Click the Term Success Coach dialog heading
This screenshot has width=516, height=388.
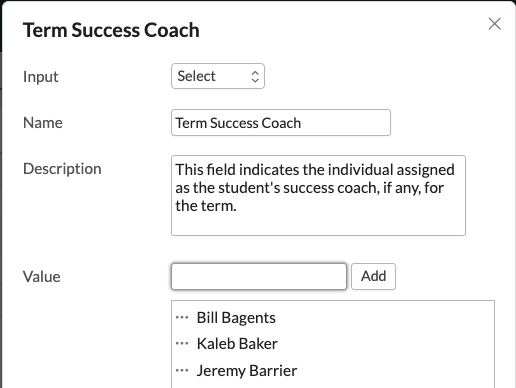pos(111,30)
